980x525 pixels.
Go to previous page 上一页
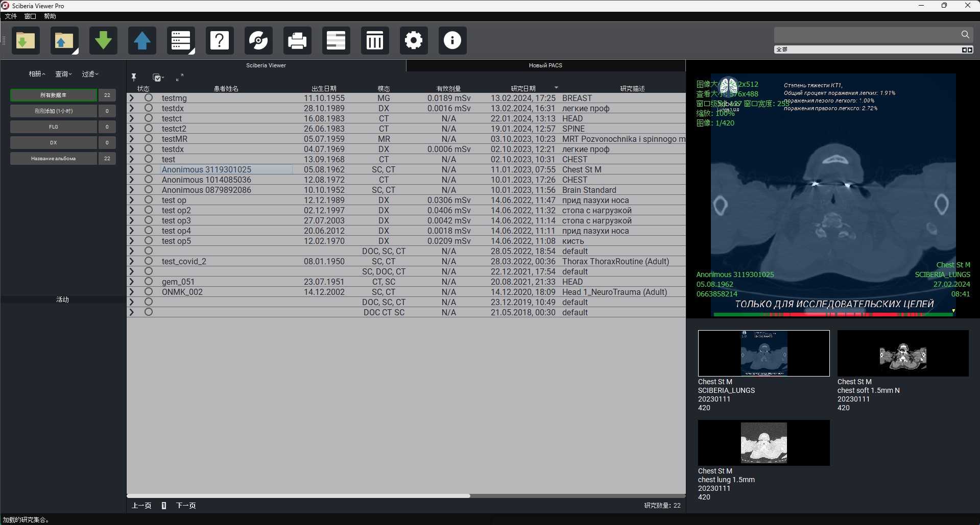click(x=141, y=506)
